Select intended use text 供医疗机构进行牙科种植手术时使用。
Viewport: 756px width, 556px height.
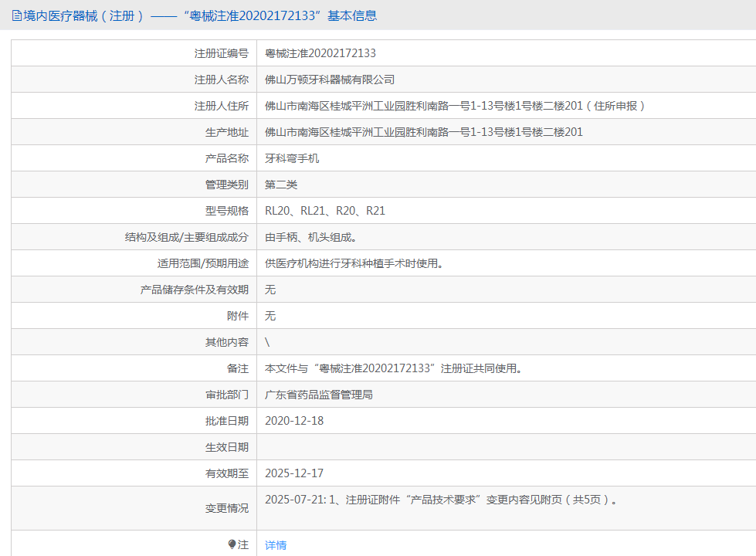coord(354,263)
